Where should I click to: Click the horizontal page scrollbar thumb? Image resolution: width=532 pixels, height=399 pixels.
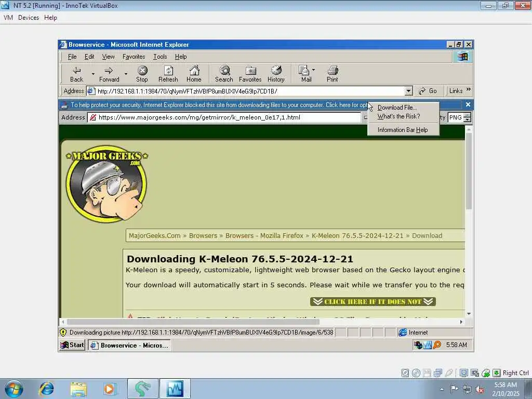[193, 322]
